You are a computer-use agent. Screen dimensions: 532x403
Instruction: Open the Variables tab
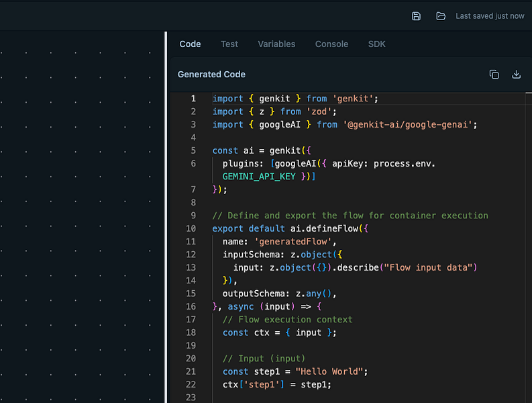coord(276,44)
